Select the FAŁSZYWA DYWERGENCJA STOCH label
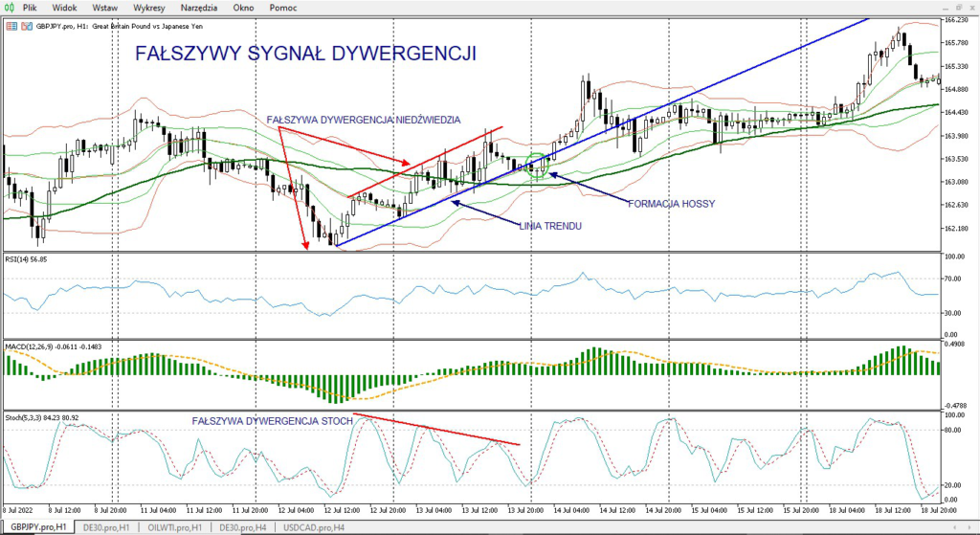980x535 pixels. [x=272, y=420]
